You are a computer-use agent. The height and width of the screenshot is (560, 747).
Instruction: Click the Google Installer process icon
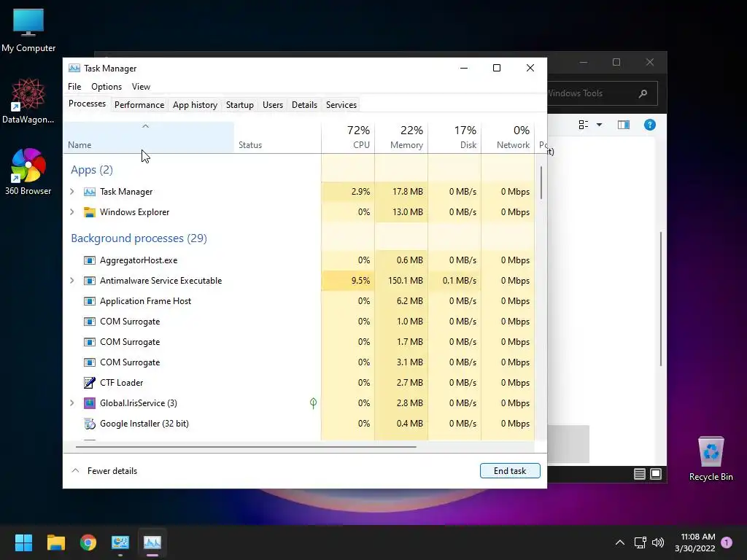tap(90, 424)
